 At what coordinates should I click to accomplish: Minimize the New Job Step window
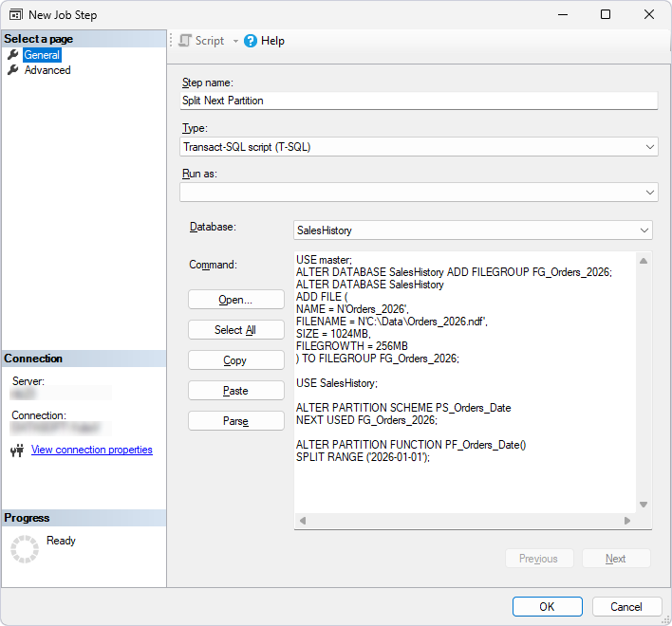pos(563,14)
